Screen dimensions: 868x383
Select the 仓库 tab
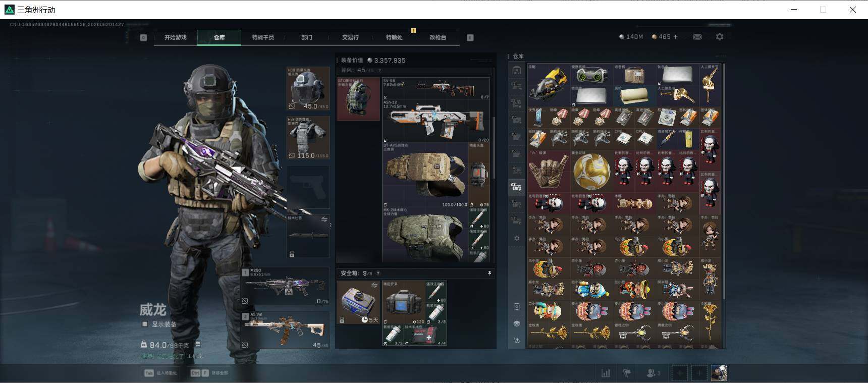(x=219, y=37)
